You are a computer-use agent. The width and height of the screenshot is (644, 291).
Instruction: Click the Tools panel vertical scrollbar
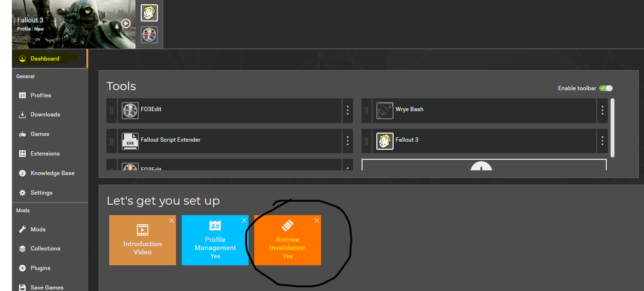click(x=613, y=128)
